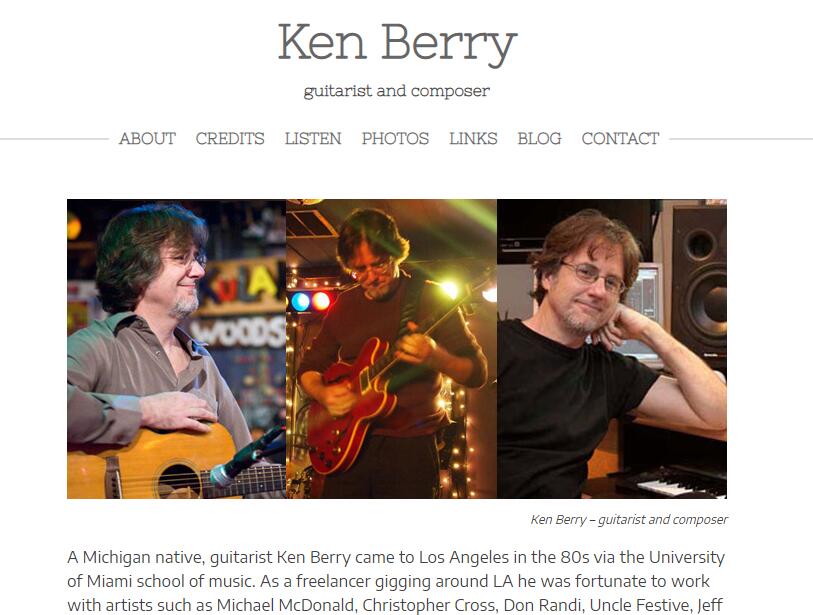Open the BLOG menu item
The width and height of the screenshot is (813, 615).
coord(539,138)
